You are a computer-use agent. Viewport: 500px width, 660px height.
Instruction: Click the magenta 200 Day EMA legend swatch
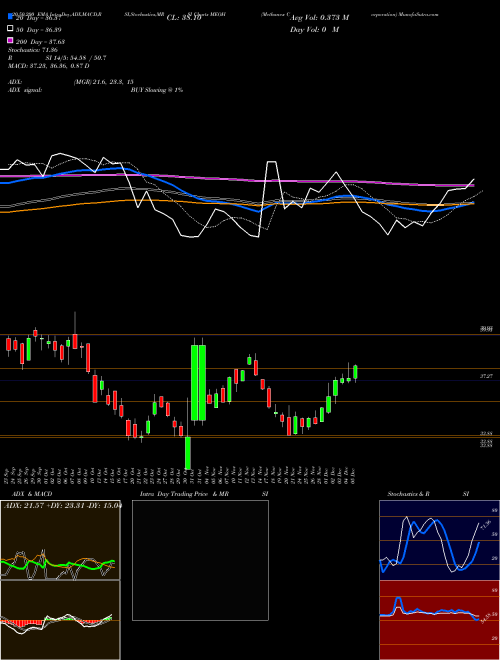10,40
